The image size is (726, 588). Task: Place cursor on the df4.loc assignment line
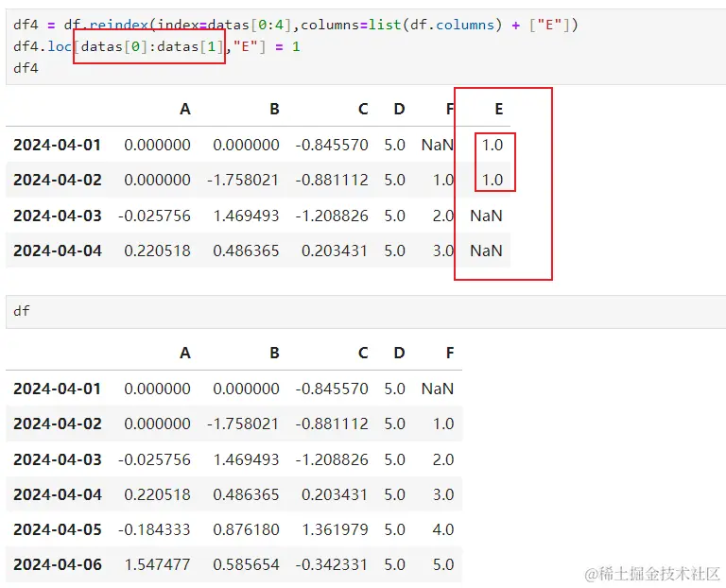157,46
